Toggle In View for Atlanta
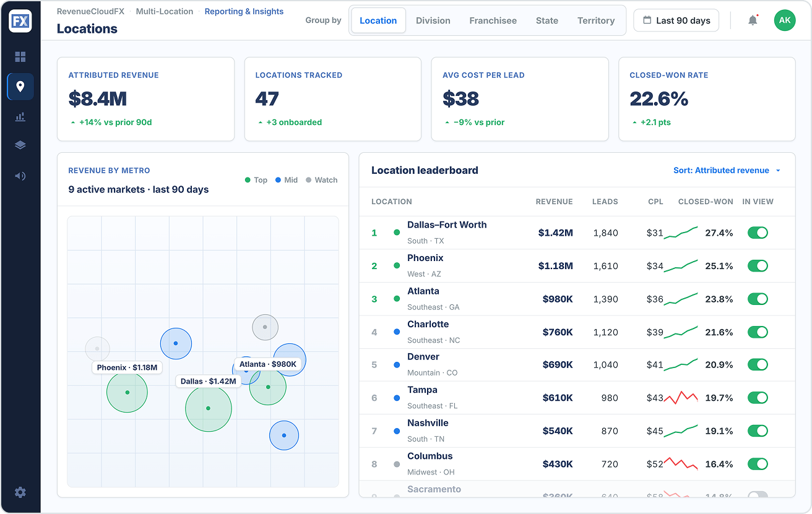Screen dimensions: 812x514 click(x=758, y=299)
